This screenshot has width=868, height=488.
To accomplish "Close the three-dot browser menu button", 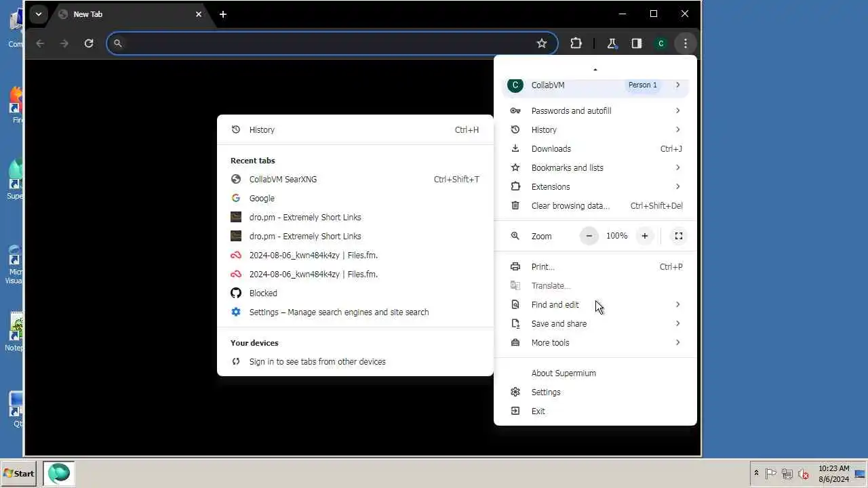I will tap(686, 43).
